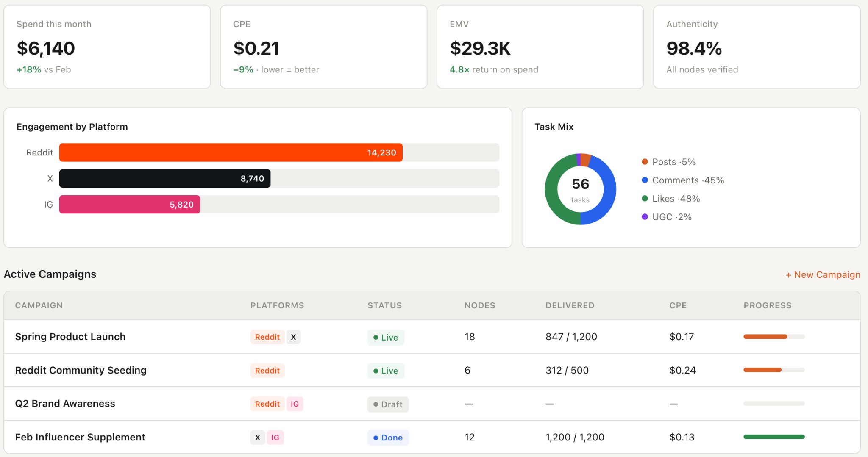868x457 pixels.
Task: Toggle the Draft status on Q2 Brand Awareness
Action: point(387,404)
